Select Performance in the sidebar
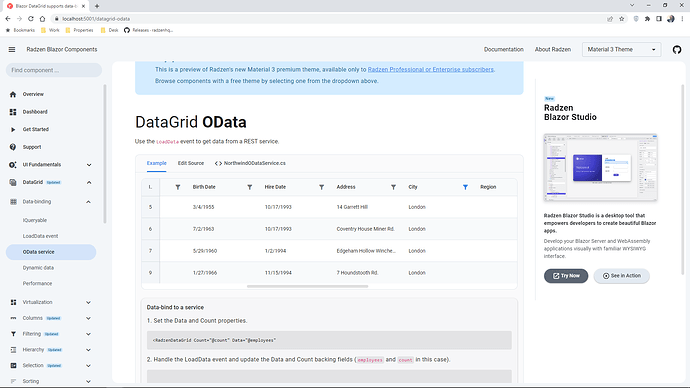Viewport: 690px width, 388px height. 37,284
